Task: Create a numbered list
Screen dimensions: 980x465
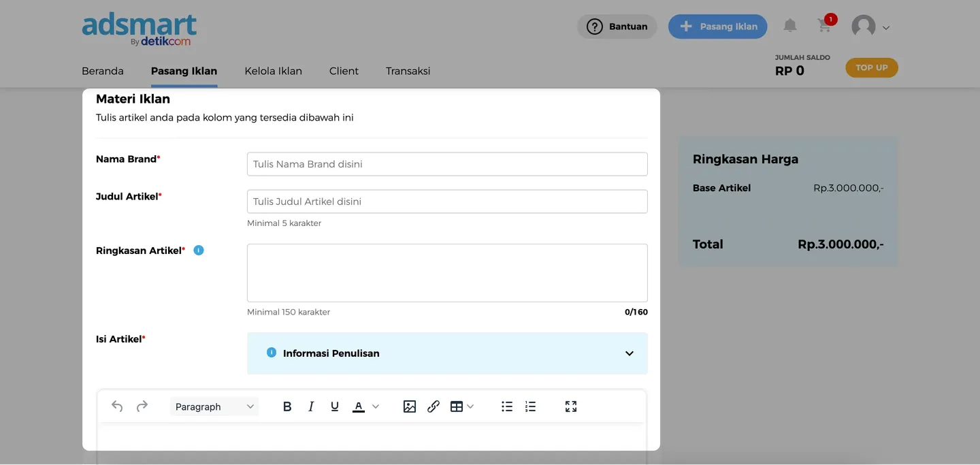Action: point(531,406)
